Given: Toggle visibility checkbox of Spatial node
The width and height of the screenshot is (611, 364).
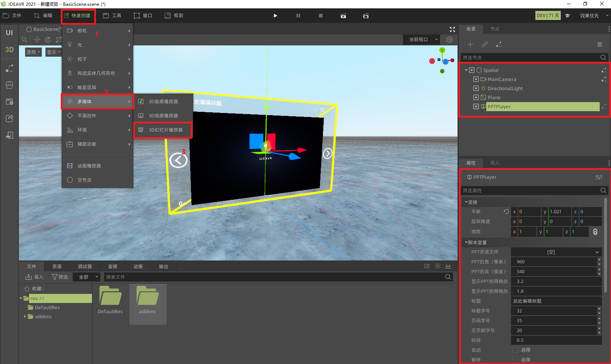Looking at the screenshot, I should click(x=472, y=70).
